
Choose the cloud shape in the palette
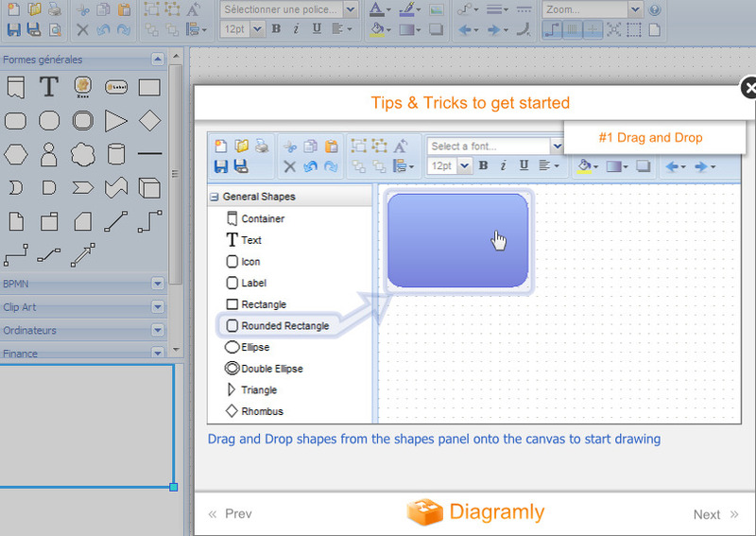click(x=83, y=153)
